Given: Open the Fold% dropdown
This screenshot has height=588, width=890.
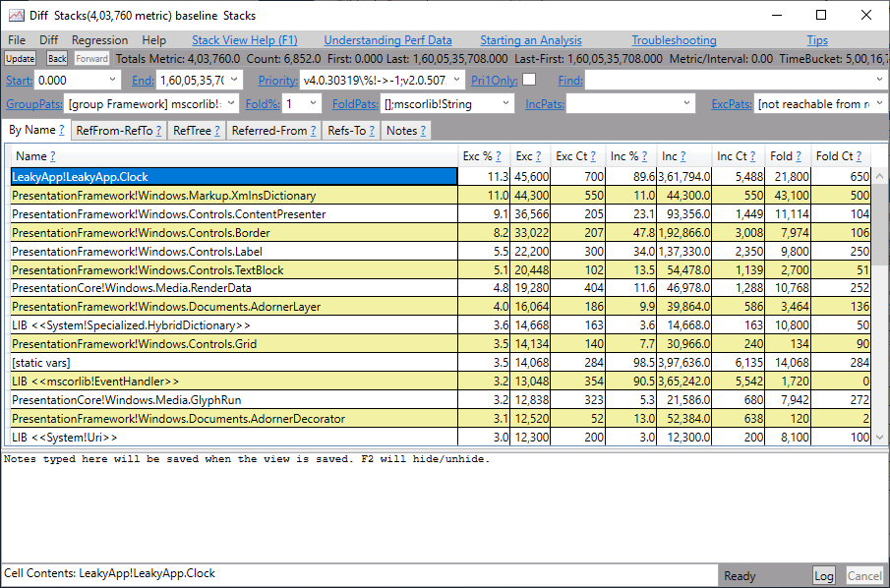Looking at the screenshot, I should click(313, 103).
